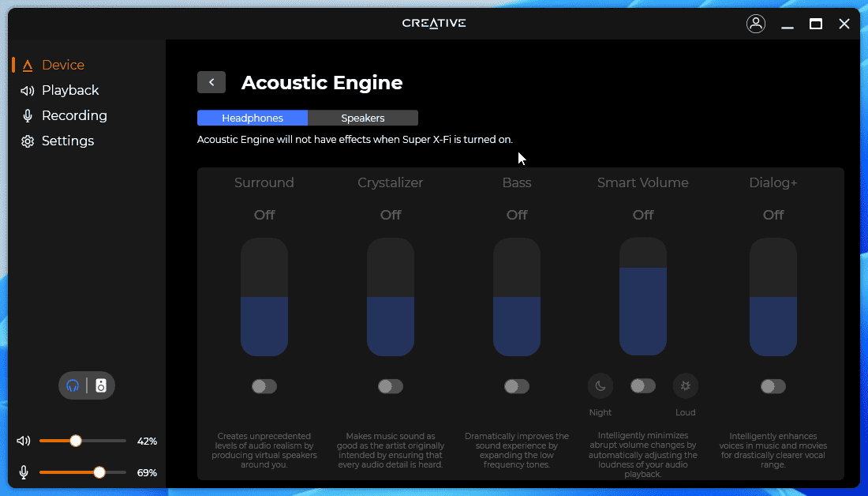Go to Settings in the sidebar

68,141
